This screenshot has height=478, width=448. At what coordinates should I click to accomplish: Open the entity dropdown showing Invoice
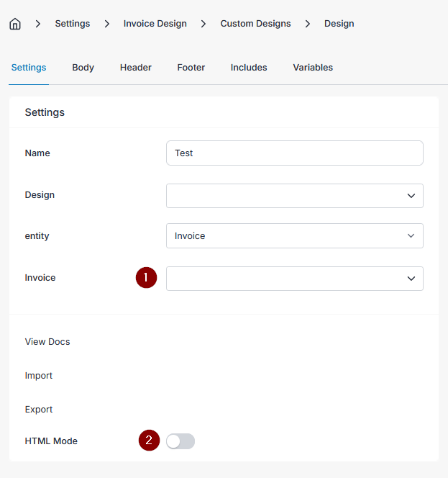coord(295,235)
